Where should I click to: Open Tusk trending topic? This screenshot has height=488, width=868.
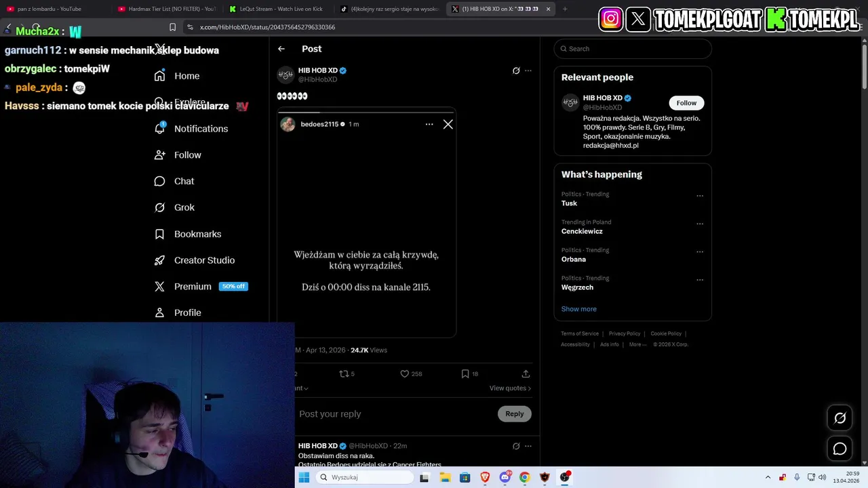point(569,203)
